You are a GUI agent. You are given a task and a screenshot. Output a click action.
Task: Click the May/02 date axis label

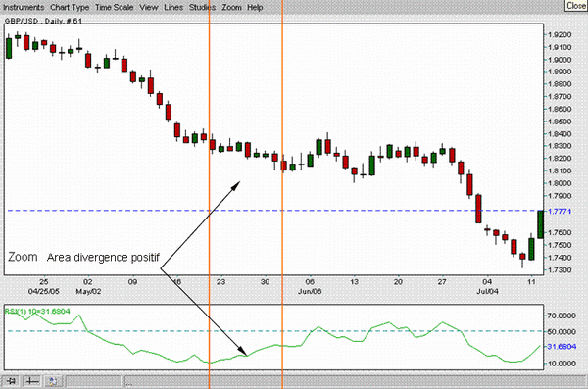click(88, 291)
